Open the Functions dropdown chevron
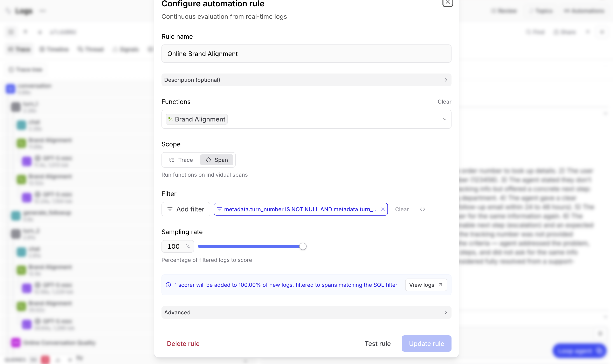The width and height of the screenshot is (613, 364). tap(445, 119)
